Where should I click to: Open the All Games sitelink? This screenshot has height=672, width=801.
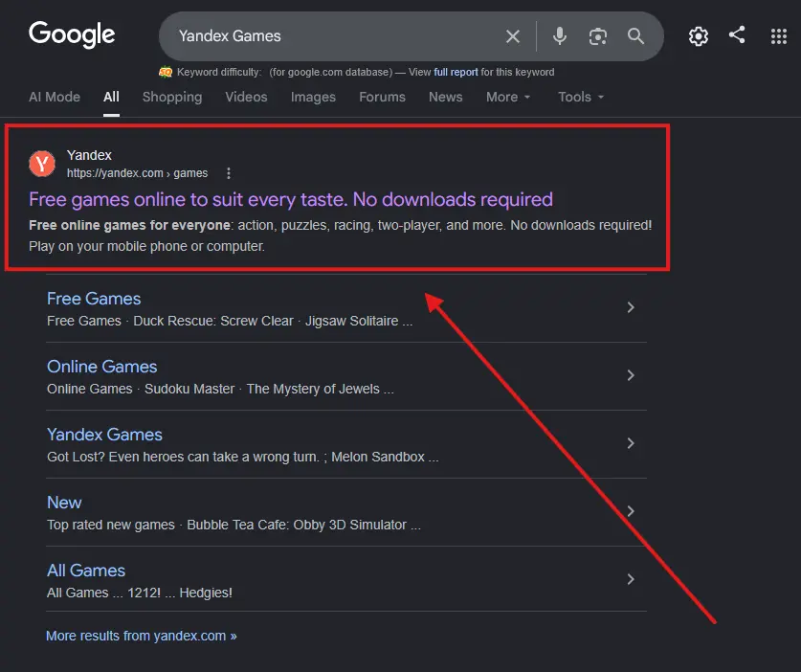click(86, 571)
